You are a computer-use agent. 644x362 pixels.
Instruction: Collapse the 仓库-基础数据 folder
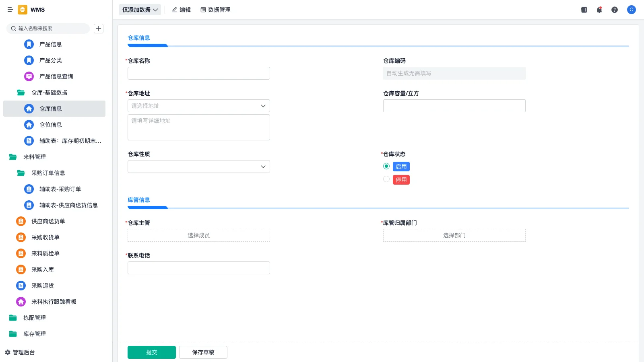tap(21, 93)
